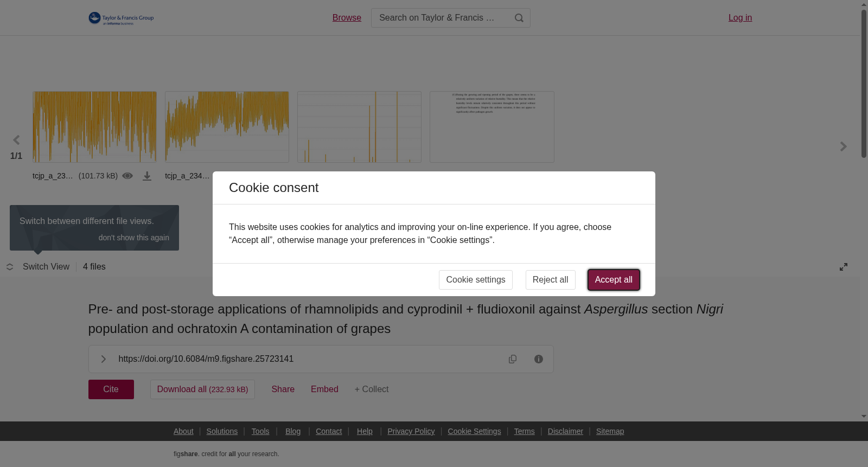Open the Browse link
The width and height of the screenshot is (868, 467).
[347, 18]
